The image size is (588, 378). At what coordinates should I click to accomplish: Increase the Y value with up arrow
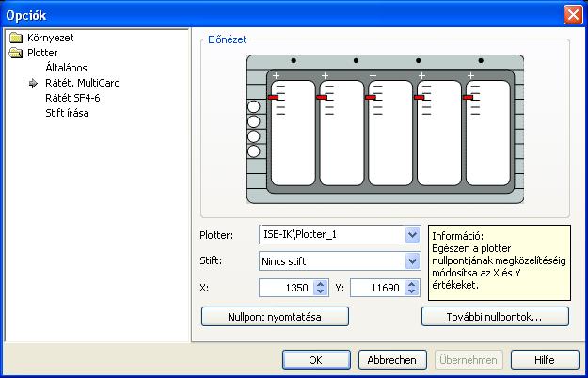pyautogui.click(x=412, y=284)
